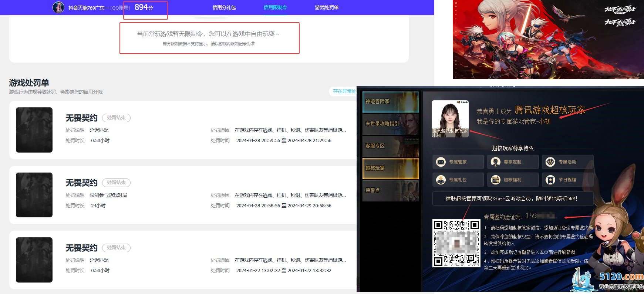Image resolution: width=644 pixels, height=294 pixels.
Task: Open 客服专区 in the game sidebar
Action: click(391, 146)
